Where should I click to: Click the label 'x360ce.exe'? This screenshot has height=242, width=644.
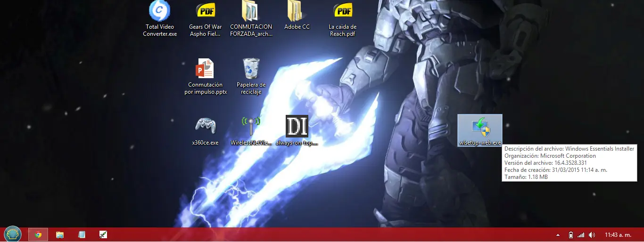click(206, 143)
